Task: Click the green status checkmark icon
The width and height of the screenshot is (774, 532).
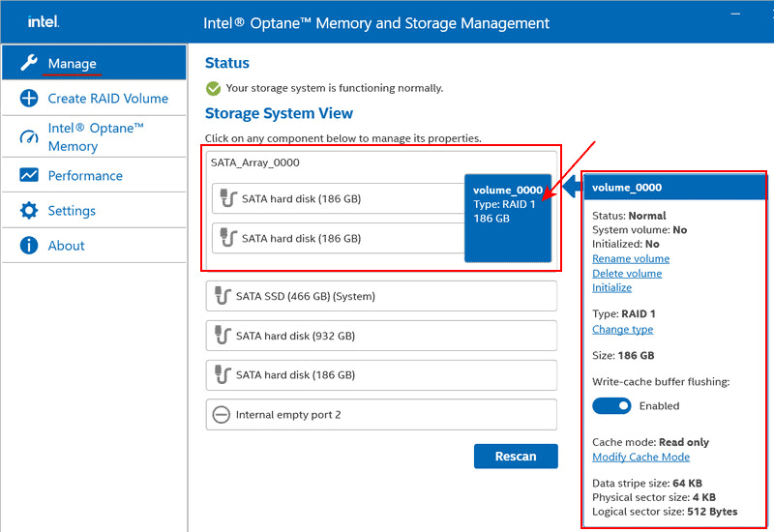Action: pyautogui.click(x=214, y=88)
